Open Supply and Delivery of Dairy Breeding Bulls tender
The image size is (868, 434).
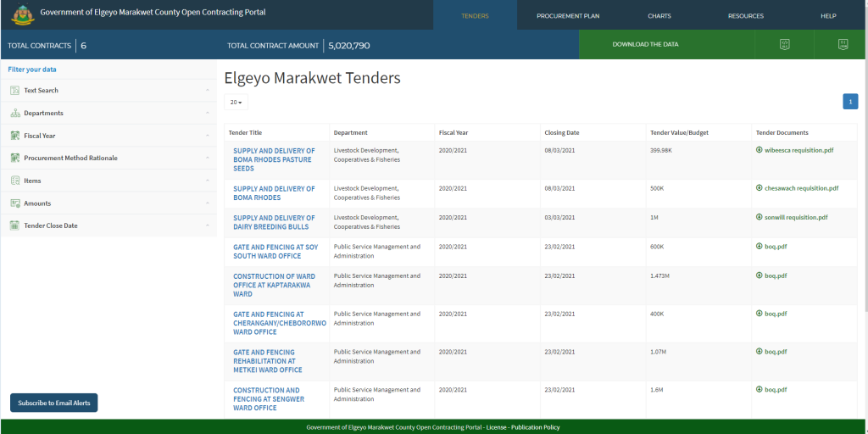[x=274, y=222]
